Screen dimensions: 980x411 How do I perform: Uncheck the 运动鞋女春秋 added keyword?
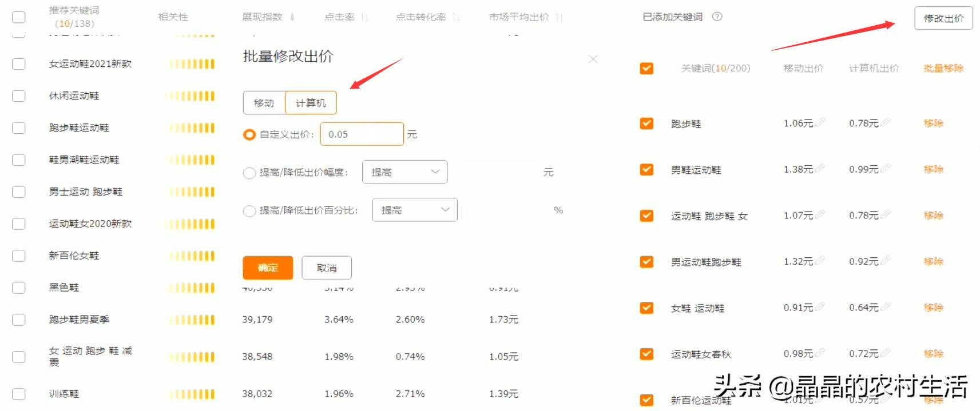pos(646,354)
